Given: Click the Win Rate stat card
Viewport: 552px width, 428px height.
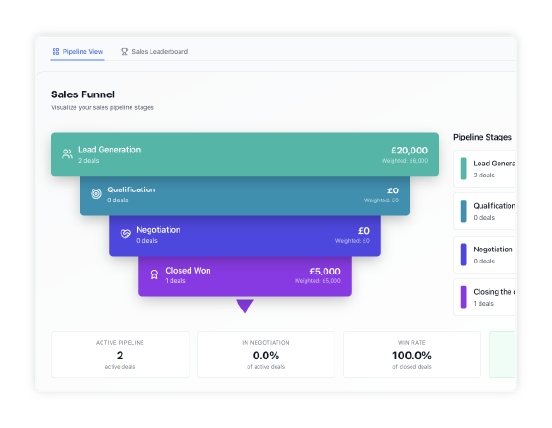Looking at the screenshot, I should pos(412,354).
